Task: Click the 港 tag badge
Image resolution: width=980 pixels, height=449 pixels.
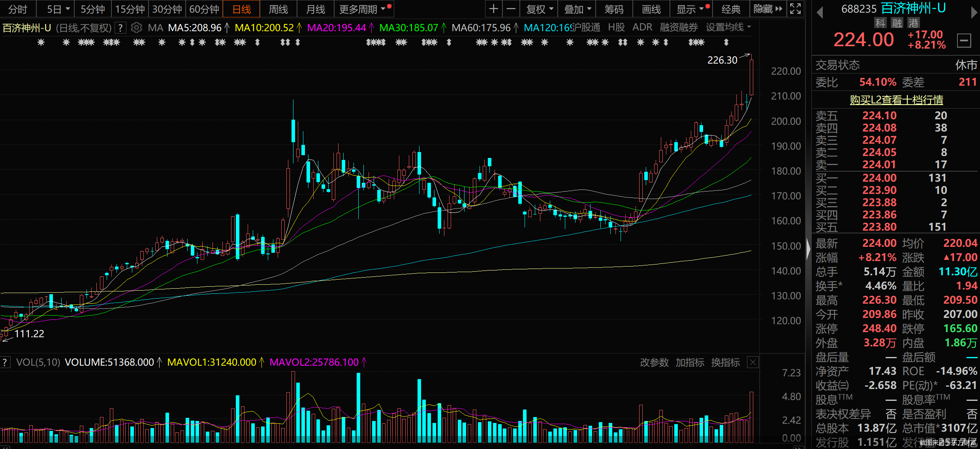Action: point(913,23)
